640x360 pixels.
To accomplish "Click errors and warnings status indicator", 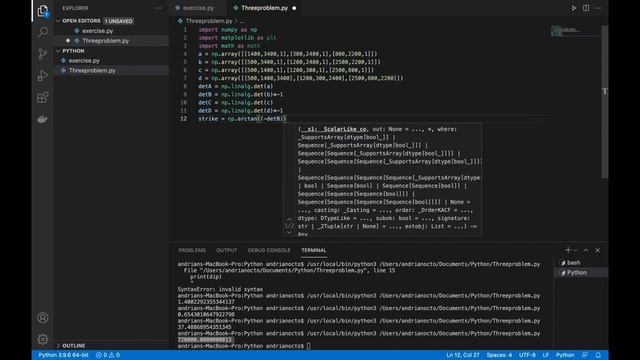I will tap(108, 355).
